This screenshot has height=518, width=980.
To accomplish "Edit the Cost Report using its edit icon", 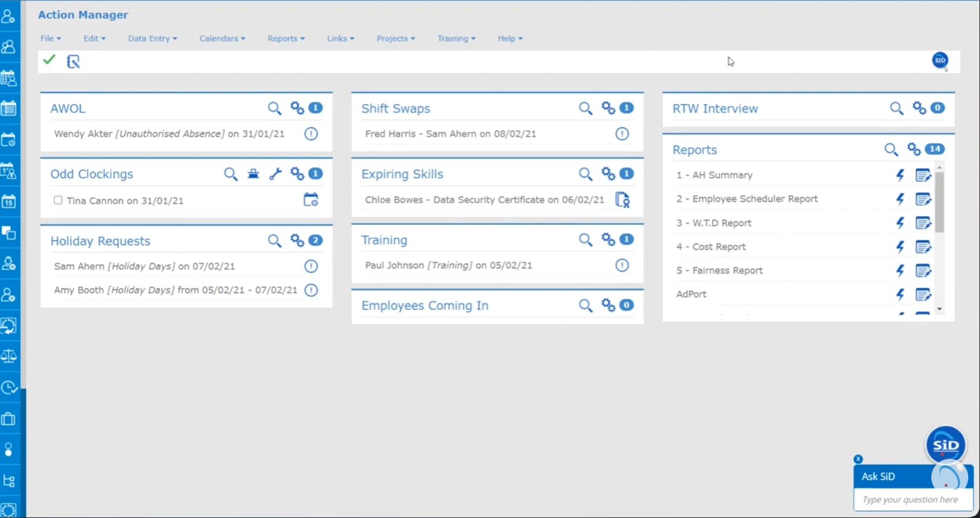I will (923, 247).
